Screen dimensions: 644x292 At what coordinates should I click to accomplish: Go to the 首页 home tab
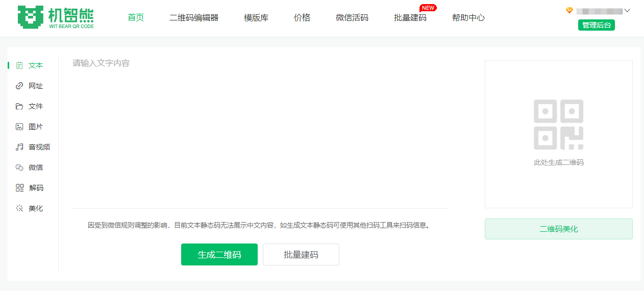tap(136, 18)
